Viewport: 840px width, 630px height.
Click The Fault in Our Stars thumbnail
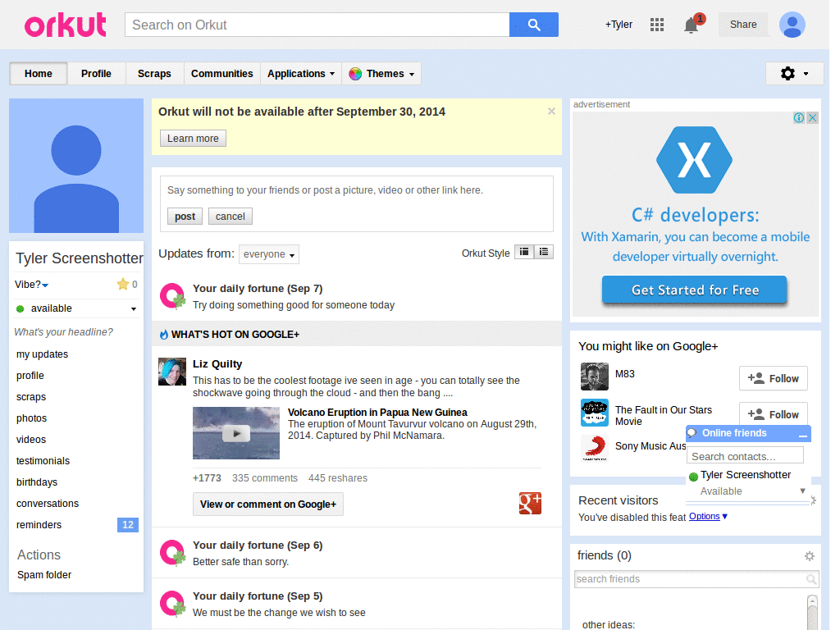(595, 413)
